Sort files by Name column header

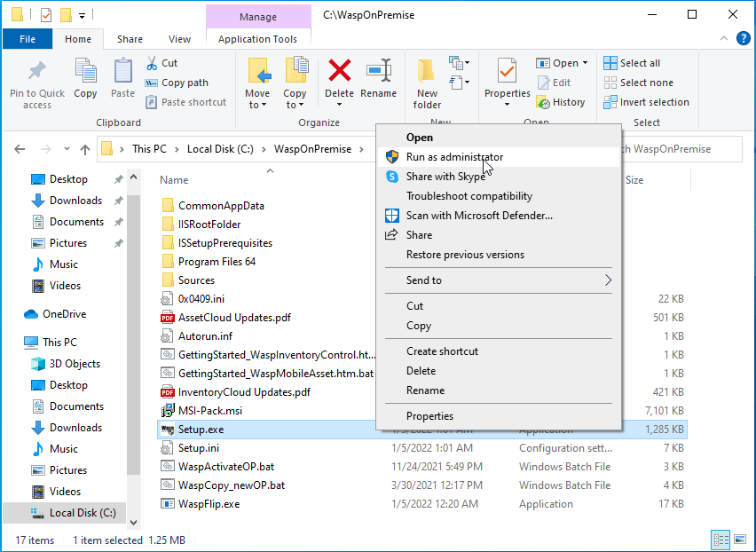coord(174,180)
